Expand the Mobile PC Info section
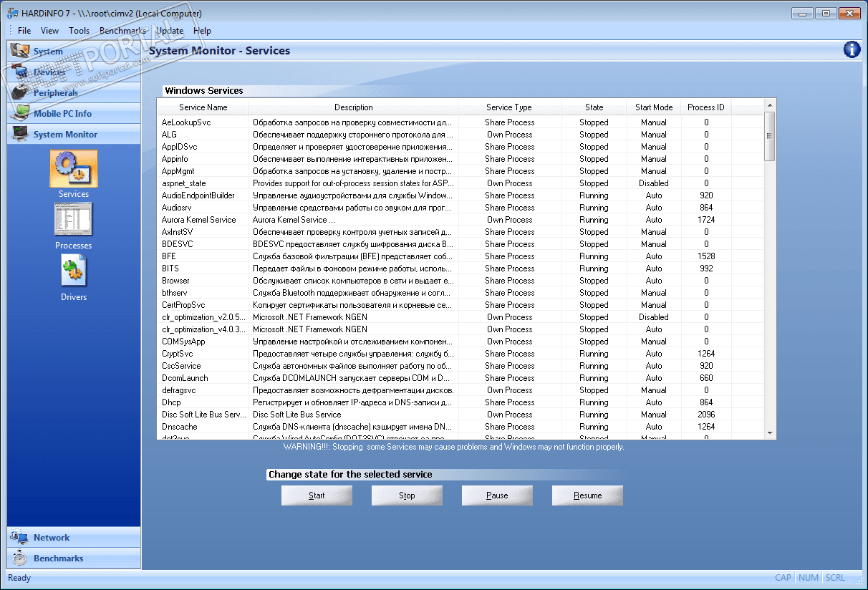868x590 pixels. click(x=74, y=113)
